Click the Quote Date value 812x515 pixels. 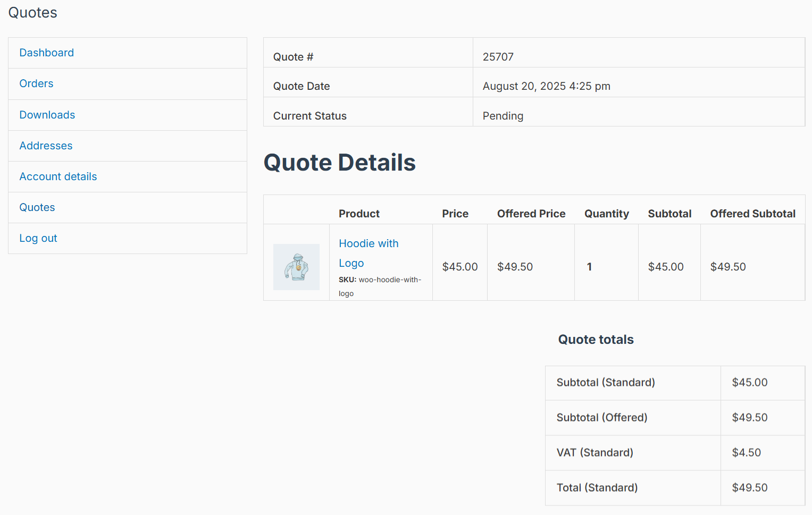click(547, 86)
